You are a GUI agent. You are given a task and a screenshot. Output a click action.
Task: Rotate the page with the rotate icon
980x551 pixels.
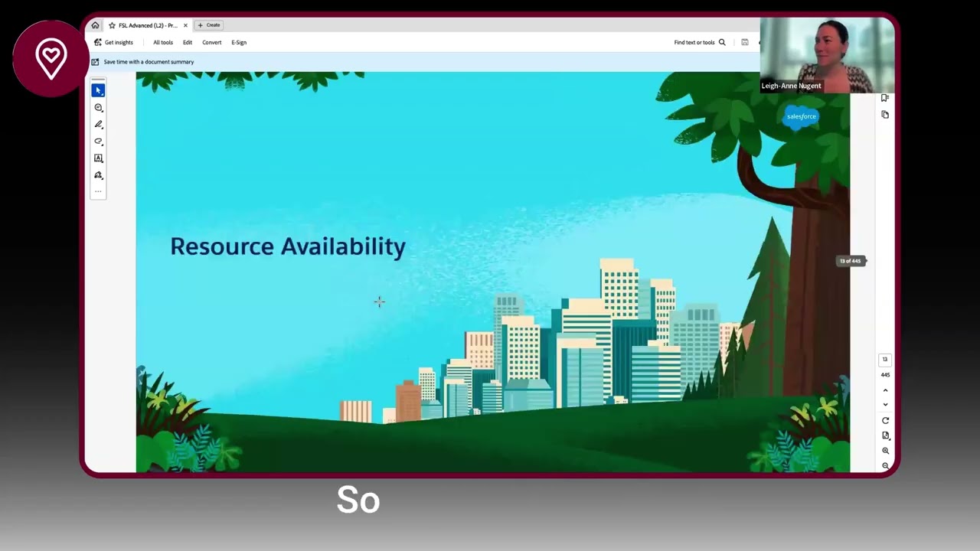click(x=885, y=420)
